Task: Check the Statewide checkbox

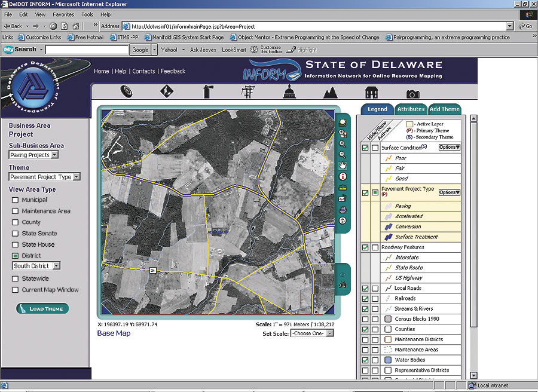Action: (15, 278)
